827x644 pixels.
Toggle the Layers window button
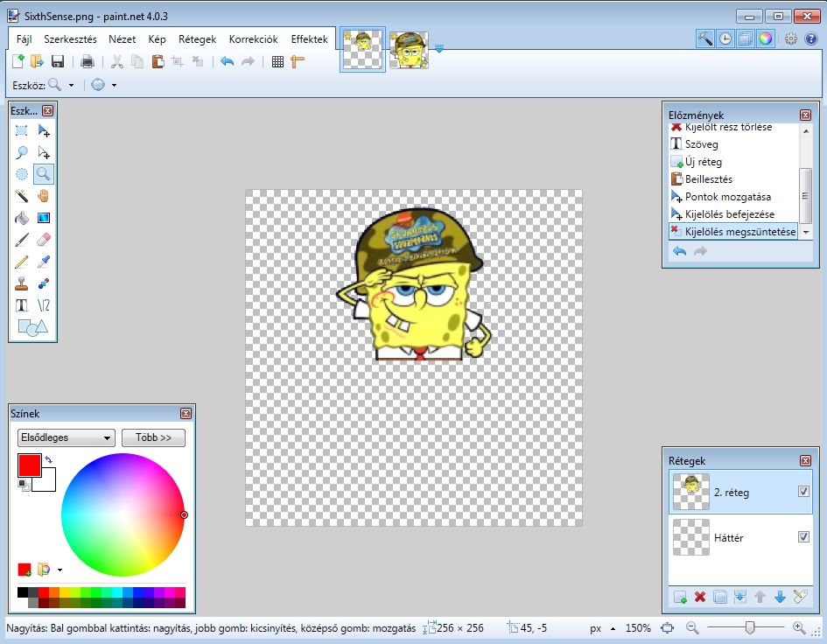746,38
